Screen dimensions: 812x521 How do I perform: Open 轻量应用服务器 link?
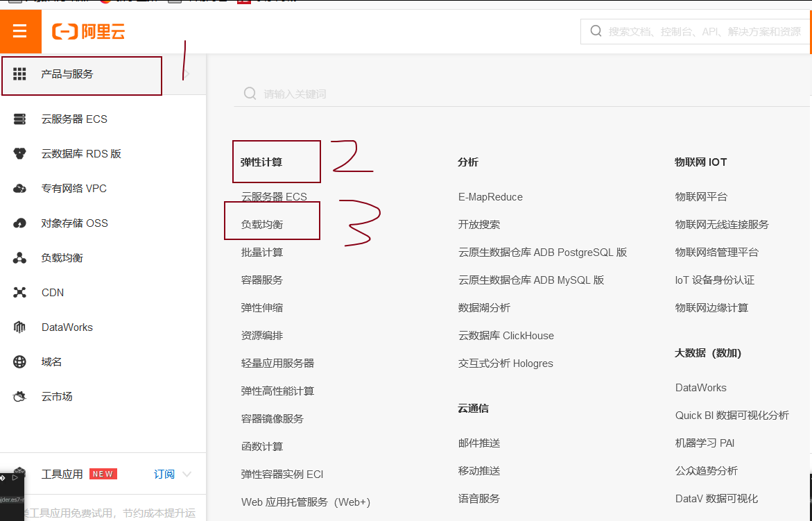point(277,363)
